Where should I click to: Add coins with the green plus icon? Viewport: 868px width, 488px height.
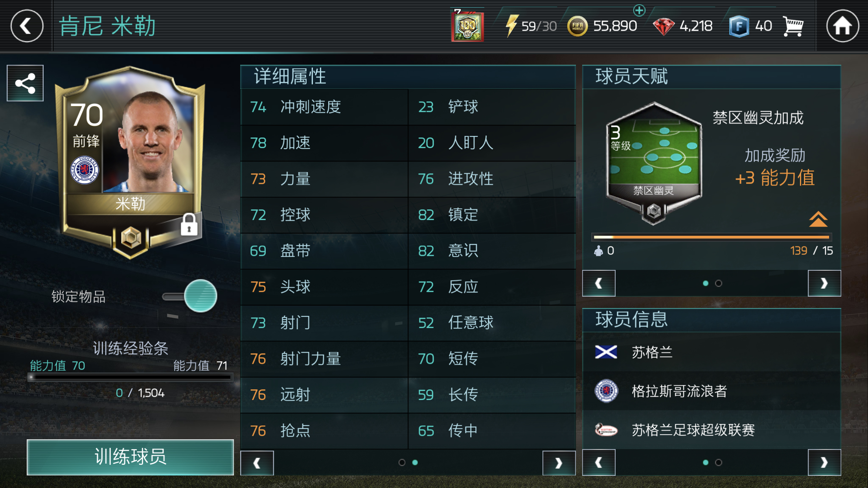(639, 10)
